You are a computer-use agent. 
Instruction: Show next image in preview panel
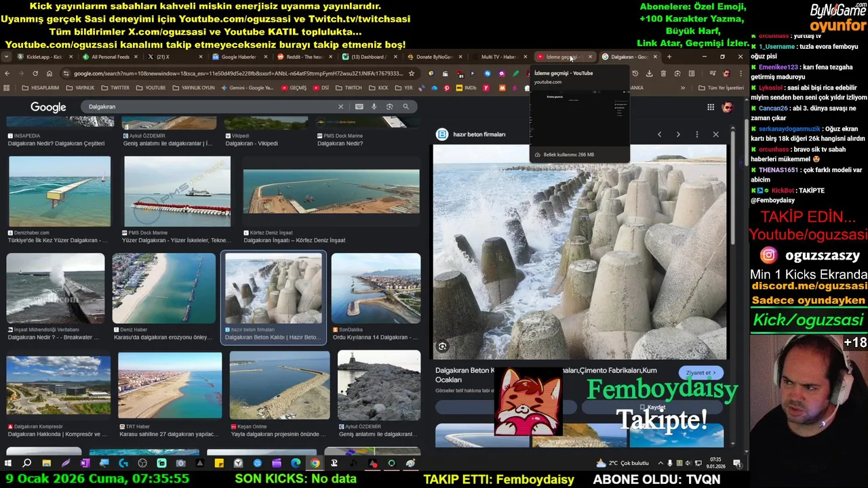click(678, 134)
